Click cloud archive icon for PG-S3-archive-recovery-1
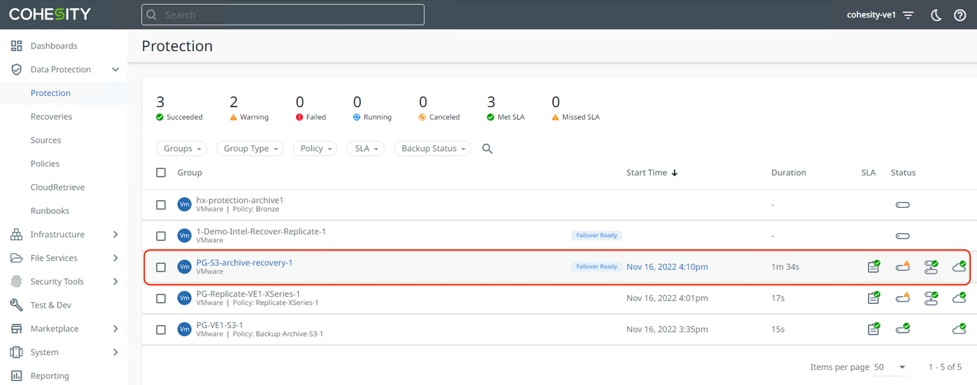 960,267
